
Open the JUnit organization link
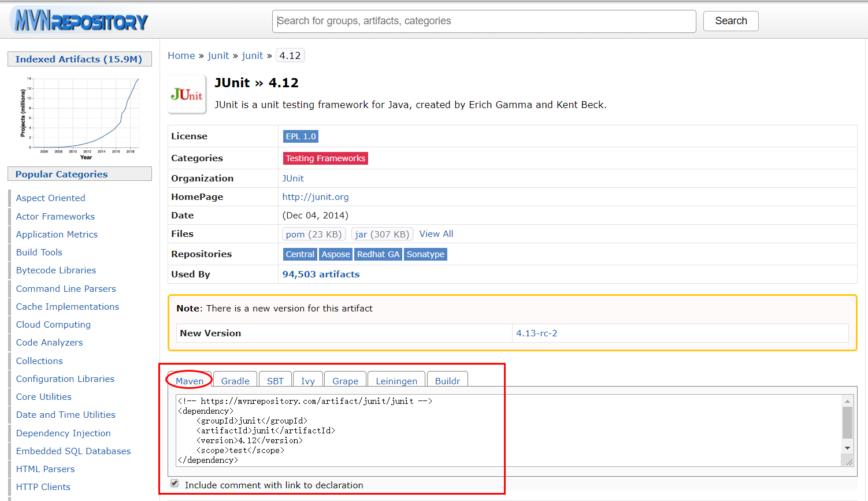293,179
